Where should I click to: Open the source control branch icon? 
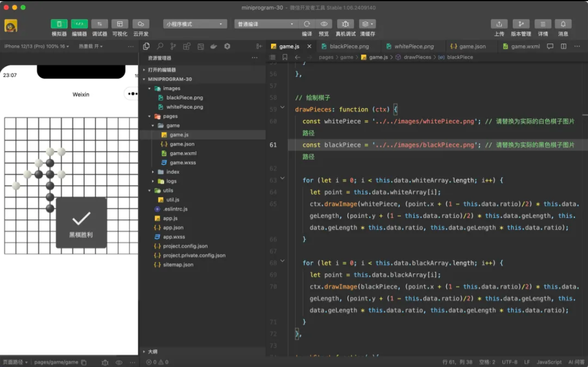tap(173, 46)
